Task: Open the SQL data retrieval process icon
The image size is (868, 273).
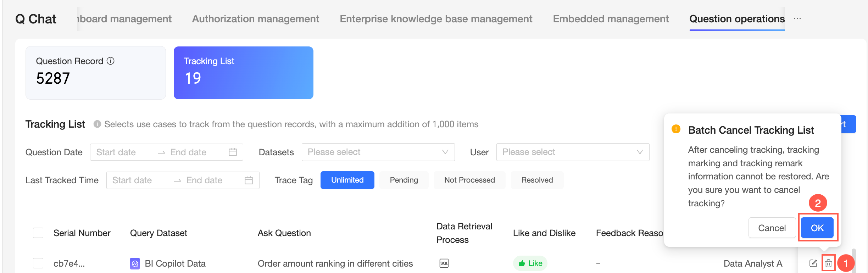Action: pyautogui.click(x=444, y=263)
